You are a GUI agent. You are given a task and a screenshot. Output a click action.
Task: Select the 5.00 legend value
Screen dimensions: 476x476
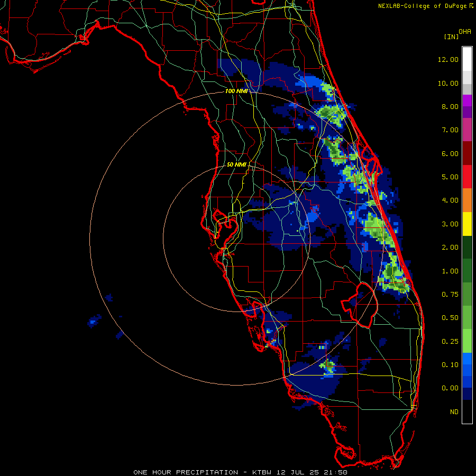click(x=450, y=177)
